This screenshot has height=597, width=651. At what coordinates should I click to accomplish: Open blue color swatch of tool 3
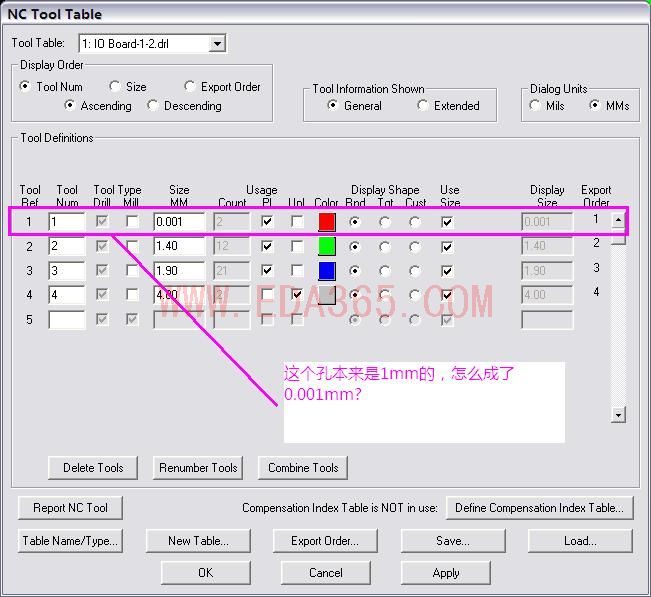pyautogui.click(x=327, y=271)
